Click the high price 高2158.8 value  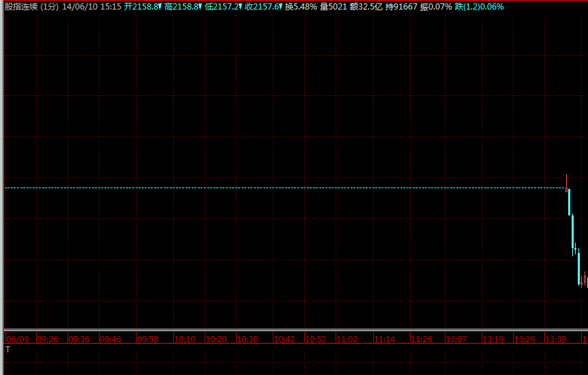183,6
